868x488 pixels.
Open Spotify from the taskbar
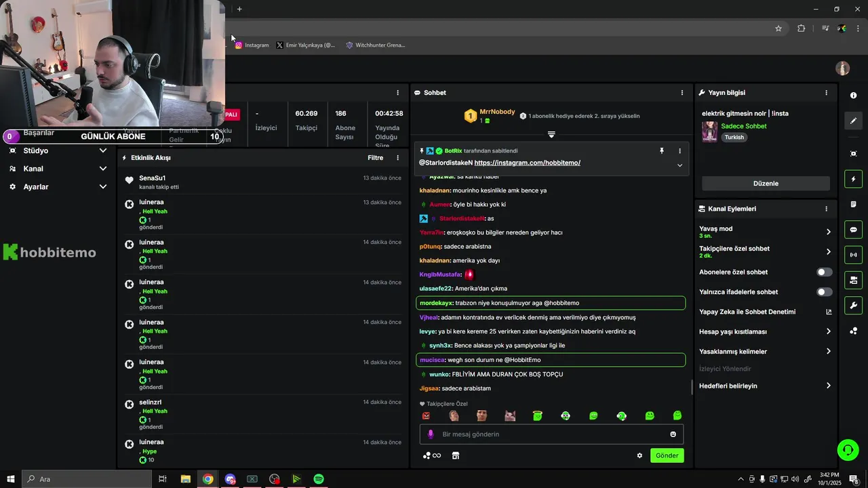[319, 479]
